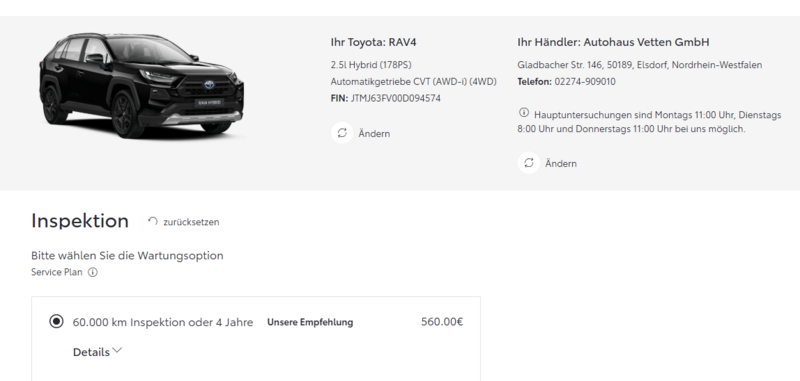
Task: Click the refresh icon below the vehicle FIN
Action: click(x=342, y=133)
